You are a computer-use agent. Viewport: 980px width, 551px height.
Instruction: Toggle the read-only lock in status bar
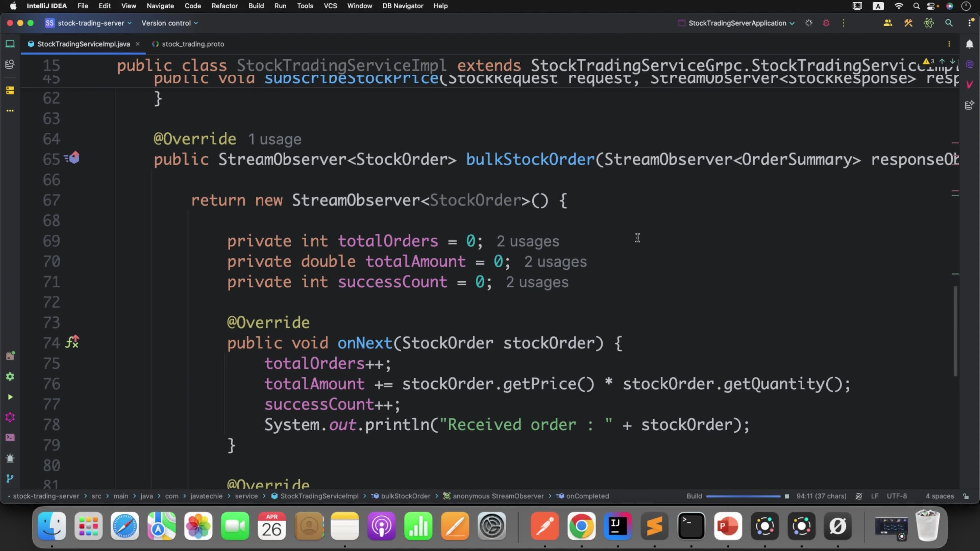pyautogui.click(x=966, y=496)
